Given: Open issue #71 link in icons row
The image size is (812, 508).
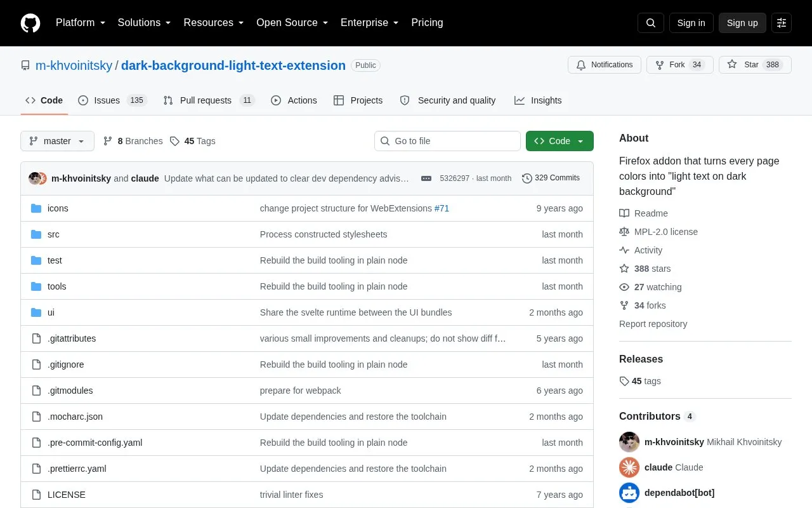Looking at the screenshot, I should tap(442, 208).
